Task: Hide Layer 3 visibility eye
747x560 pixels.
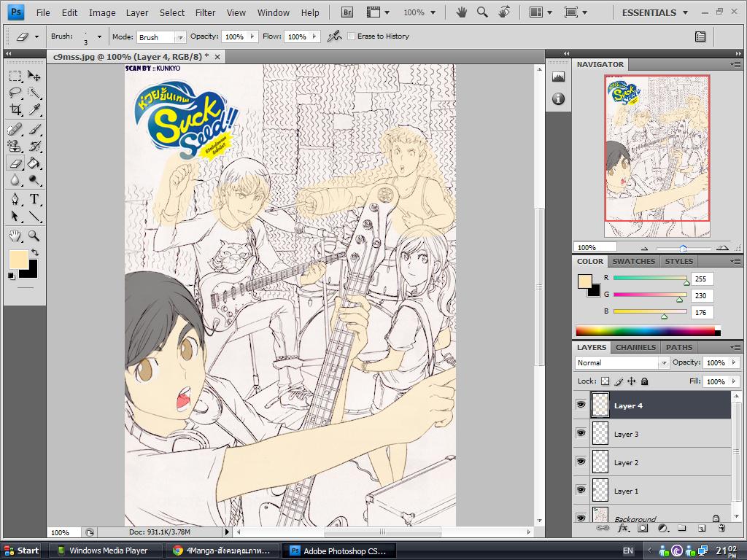Action: coord(581,433)
